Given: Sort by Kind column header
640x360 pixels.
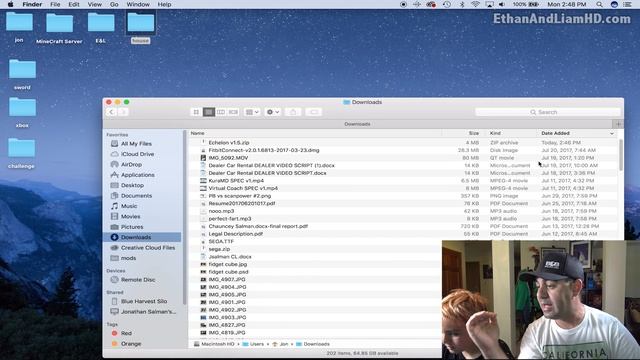Looking at the screenshot, I should (495, 133).
